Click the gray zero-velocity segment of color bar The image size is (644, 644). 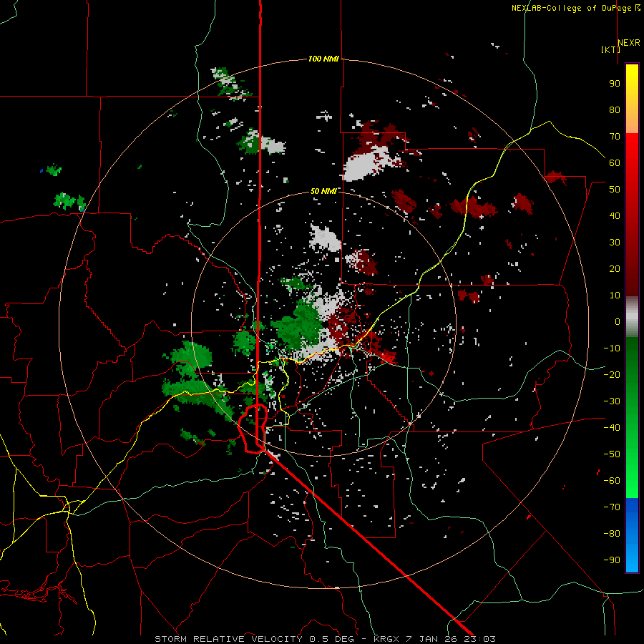coord(632,317)
